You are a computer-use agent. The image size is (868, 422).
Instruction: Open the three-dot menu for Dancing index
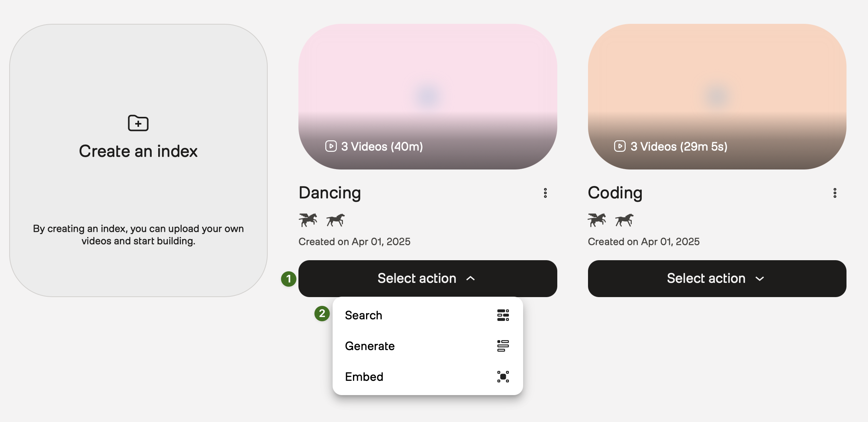545,193
